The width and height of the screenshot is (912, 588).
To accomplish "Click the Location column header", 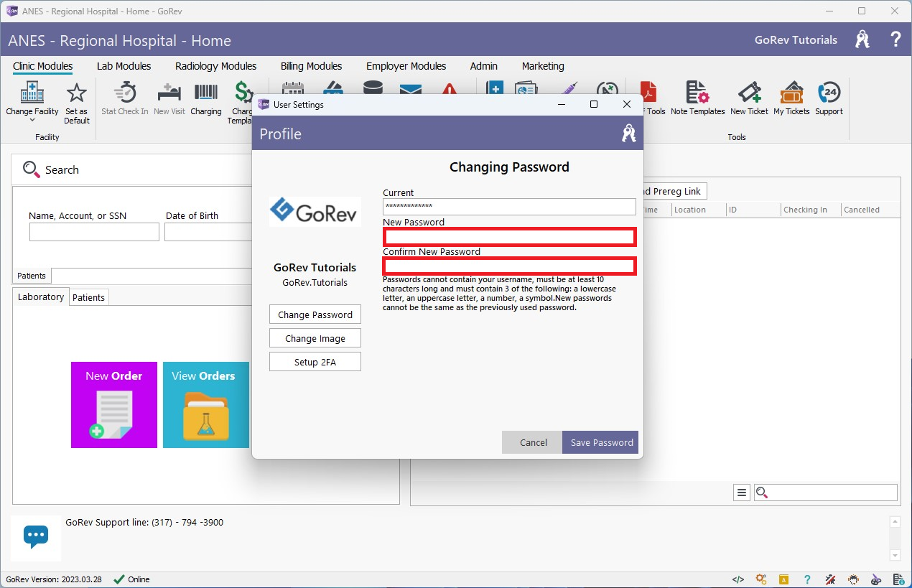I will coord(690,210).
